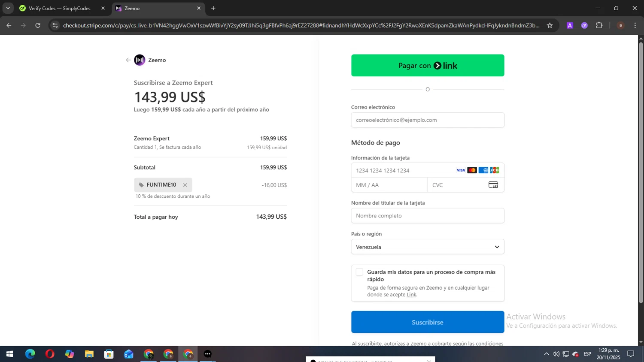Viewport: 644px width, 362px height.
Task: Switch to Verify Codes — SimplyCodes tab
Action: point(59,8)
